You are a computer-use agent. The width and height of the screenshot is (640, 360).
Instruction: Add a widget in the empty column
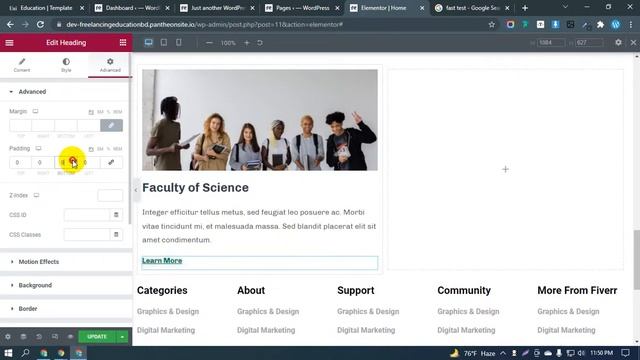tap(505, 169)
